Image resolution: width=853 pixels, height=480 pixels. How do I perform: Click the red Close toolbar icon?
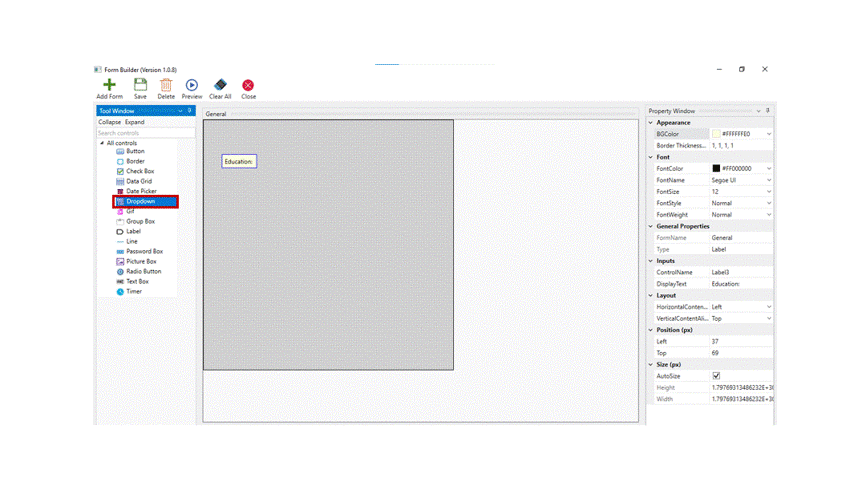(248, 86)
